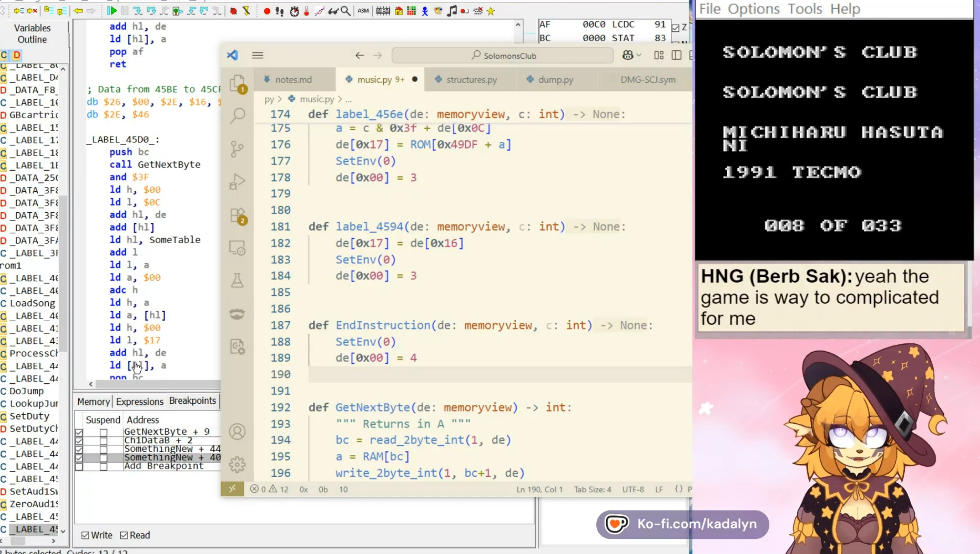Click the glasses watch icon in toolbar
Viewport: 980px width, 554px height.
[x=333, y=11]
